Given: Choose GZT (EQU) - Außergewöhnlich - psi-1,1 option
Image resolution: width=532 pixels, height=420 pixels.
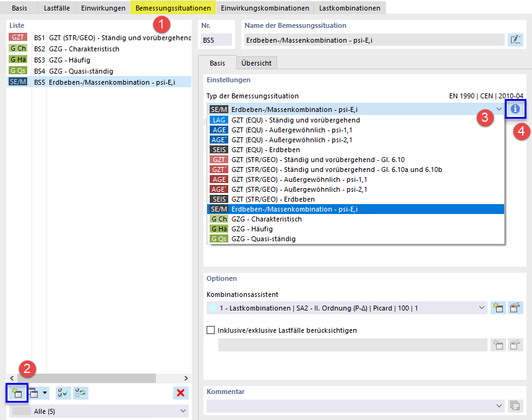Looking at the screenshot, I should point(356,130).
